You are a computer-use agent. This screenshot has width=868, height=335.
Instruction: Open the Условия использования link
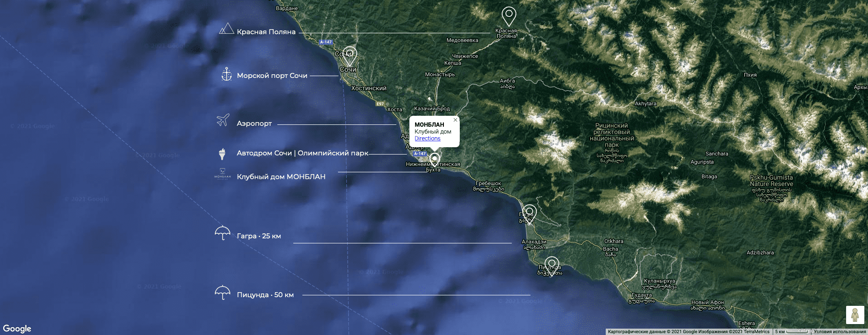click(840, 332)
